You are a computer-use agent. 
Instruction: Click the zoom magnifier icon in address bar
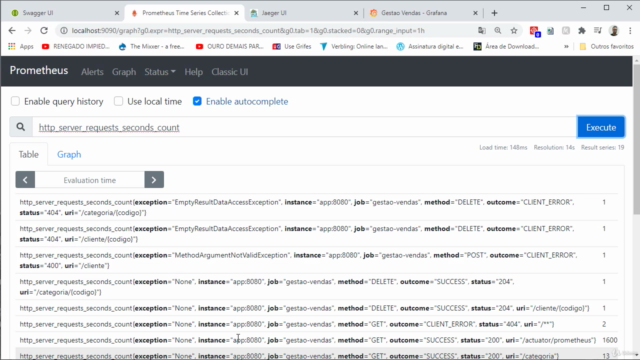point(498,31)
